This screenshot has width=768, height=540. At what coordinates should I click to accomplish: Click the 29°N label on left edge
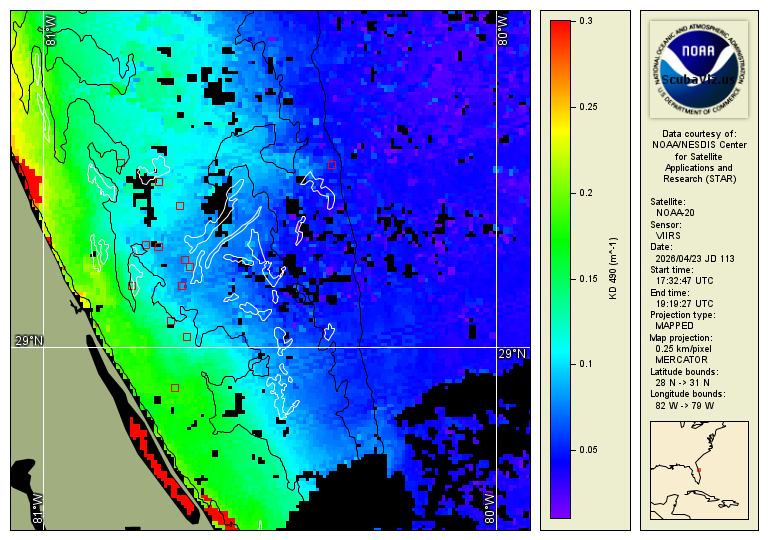click(x=28, y=341)
